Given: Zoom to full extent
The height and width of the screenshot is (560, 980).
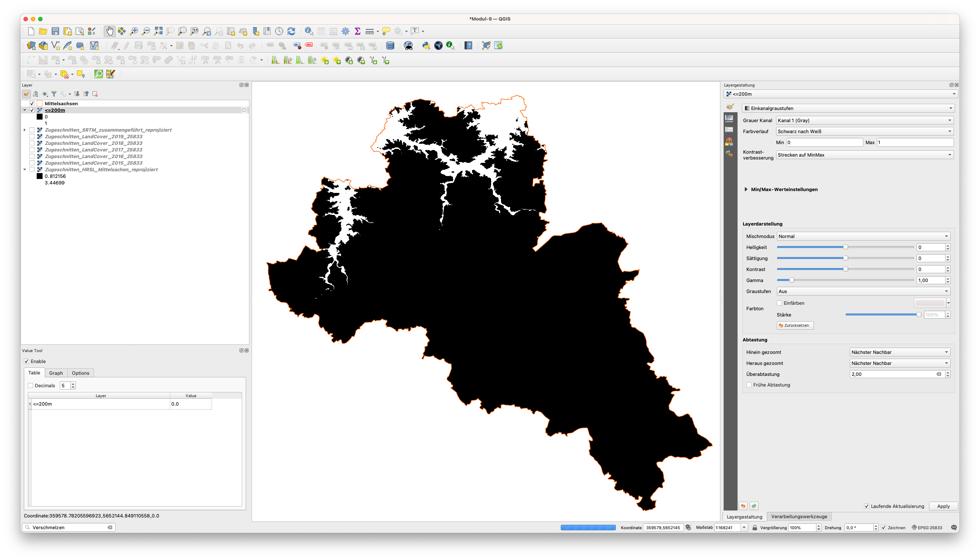Looking at the screenshot, I should pos(158,31).
